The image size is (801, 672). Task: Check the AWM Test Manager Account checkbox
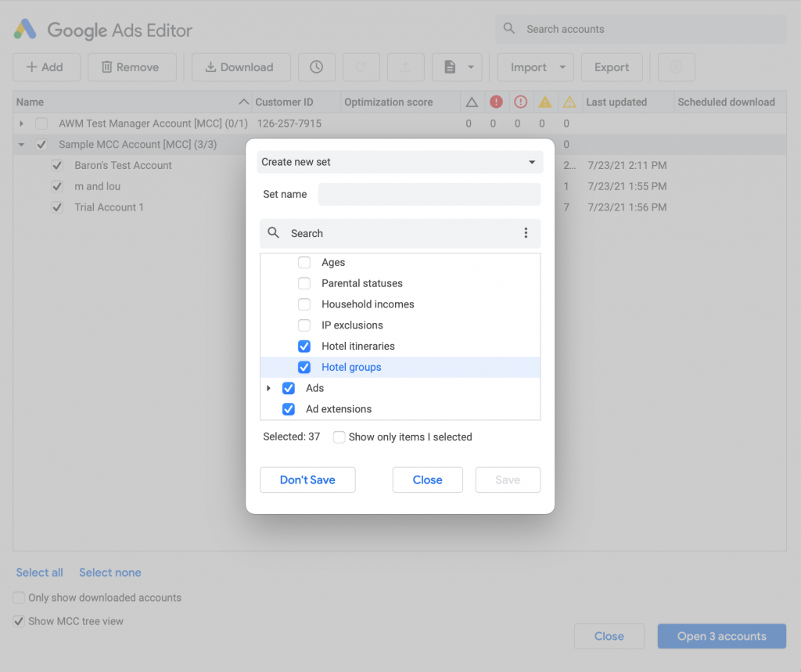pos(41,123)
